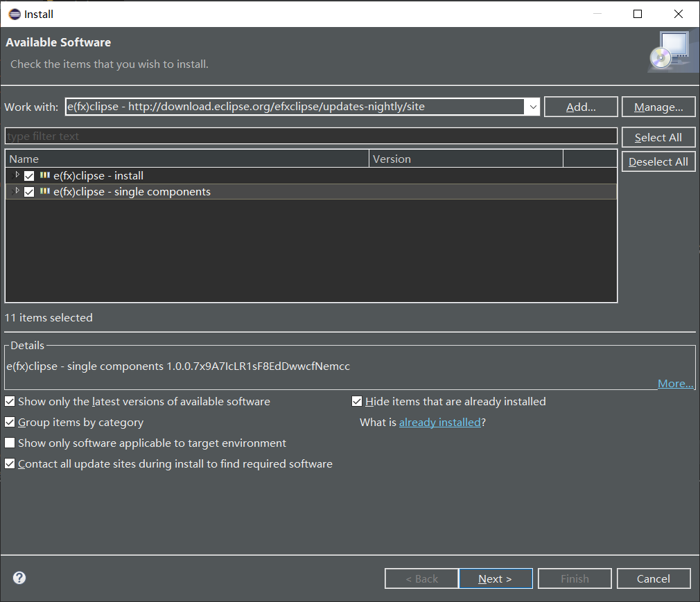Open the Work with site dropdown arrow
700x602 pixels.
(532, 107)
